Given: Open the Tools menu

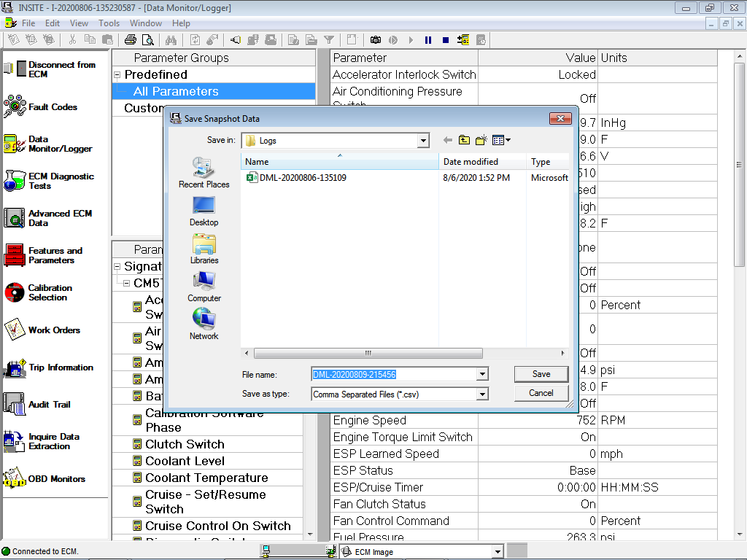Looking at the screenshot, I should 109,23.
